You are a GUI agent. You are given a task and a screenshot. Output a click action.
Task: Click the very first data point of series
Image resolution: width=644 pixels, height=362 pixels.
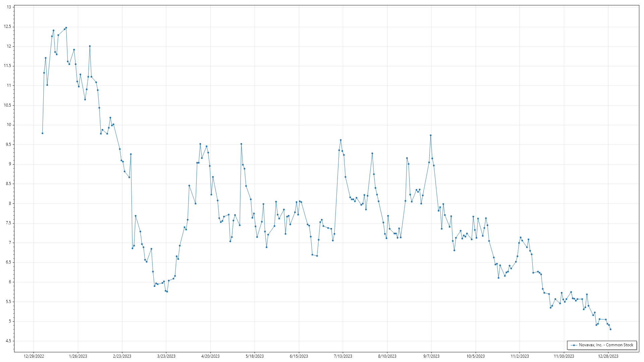pos(43,133)
